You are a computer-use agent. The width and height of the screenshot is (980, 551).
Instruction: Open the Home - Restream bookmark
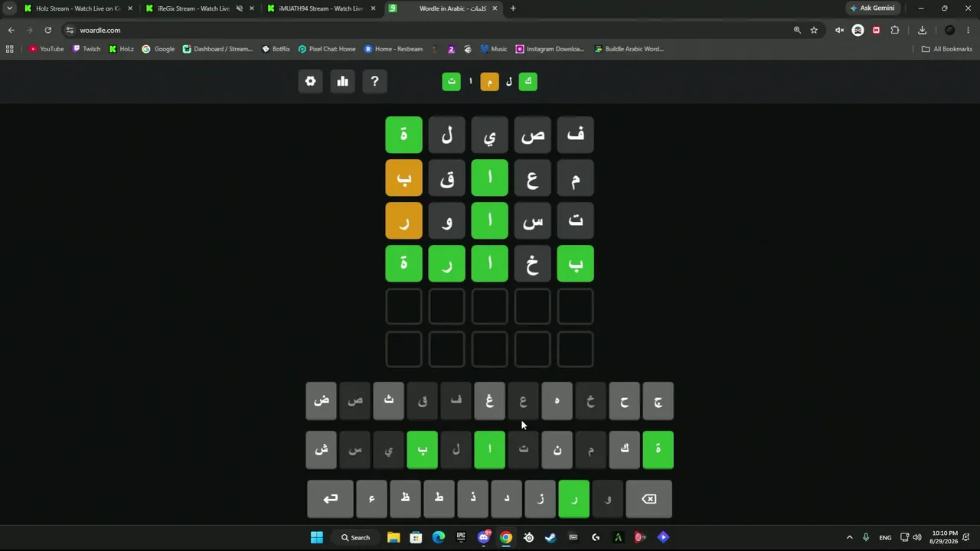tap(394, 49)
